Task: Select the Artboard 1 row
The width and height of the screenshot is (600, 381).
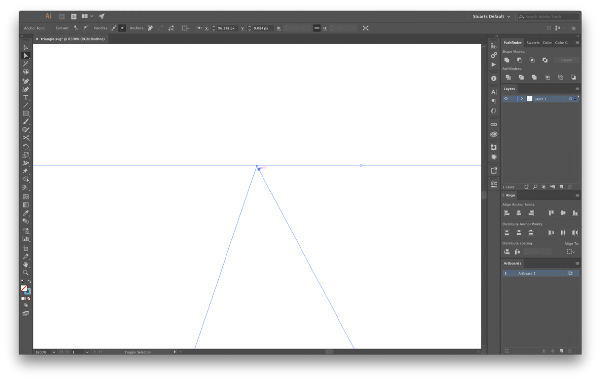Action: 540,273
